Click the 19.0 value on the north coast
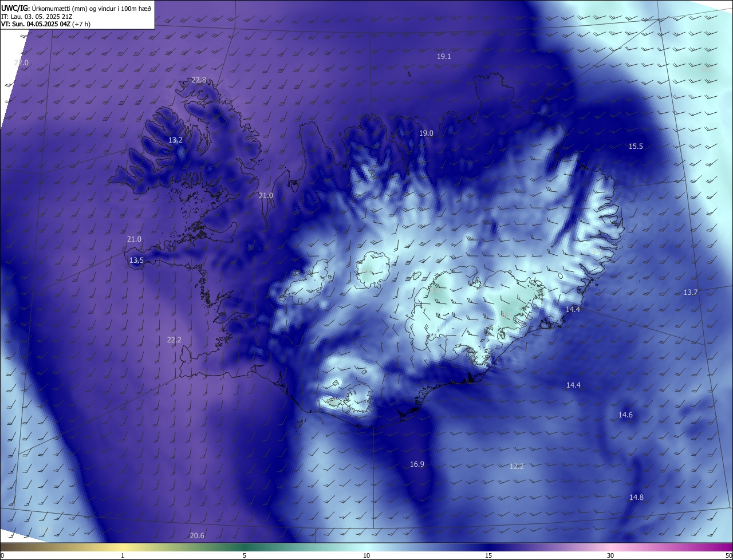Image resolution: width=733 pixels, height=560 pixels. click(426, 133)
